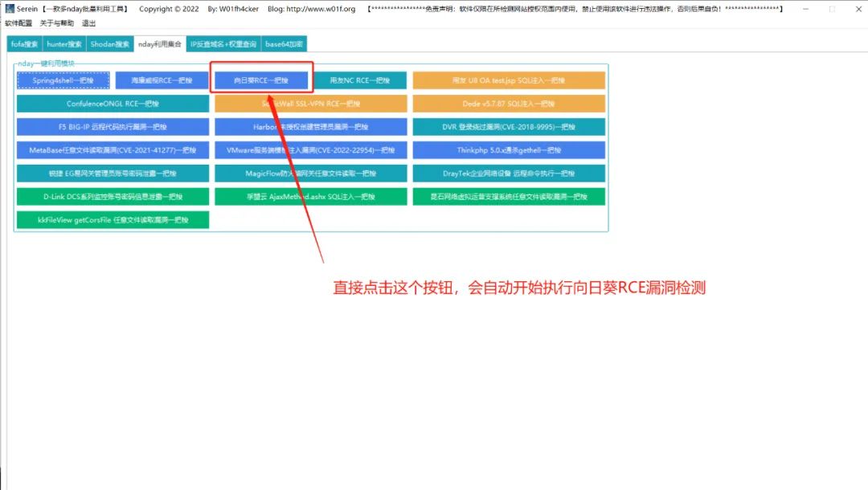Run the D-Link DCS password leak check
Image resolution: width=868 pixels, height=490 pixels.
coord(113,196)
